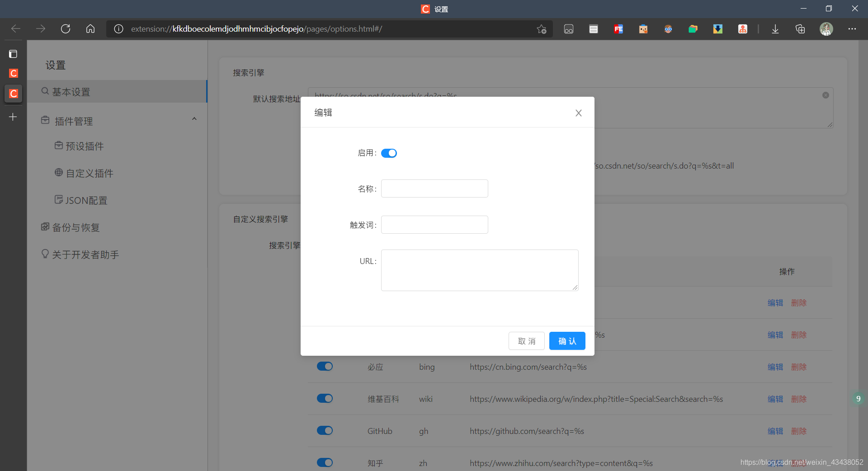Click the reader glasses extension icon
Screen dimensions: 868x471
tap(569, 29)
